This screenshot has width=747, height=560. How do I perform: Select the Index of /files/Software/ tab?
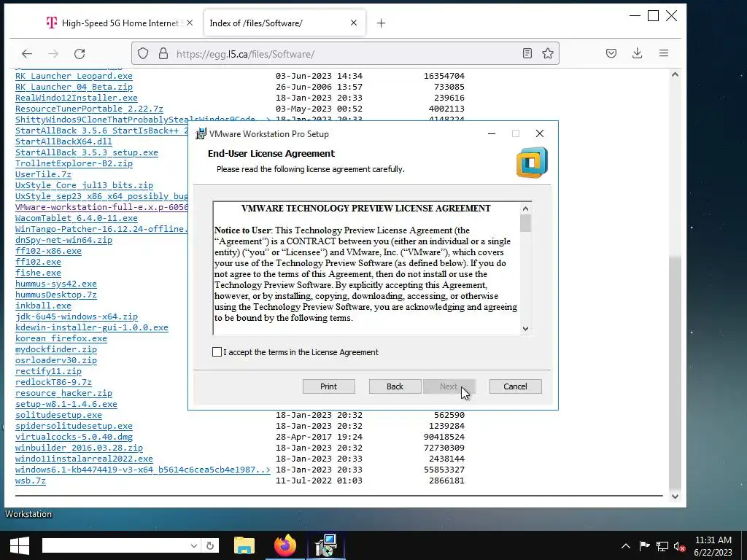click(x=284, y=23)
